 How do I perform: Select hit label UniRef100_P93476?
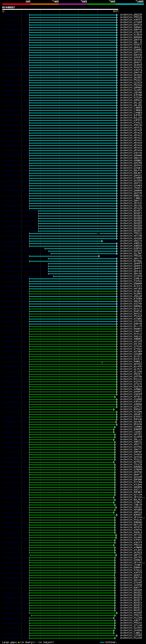131,67
